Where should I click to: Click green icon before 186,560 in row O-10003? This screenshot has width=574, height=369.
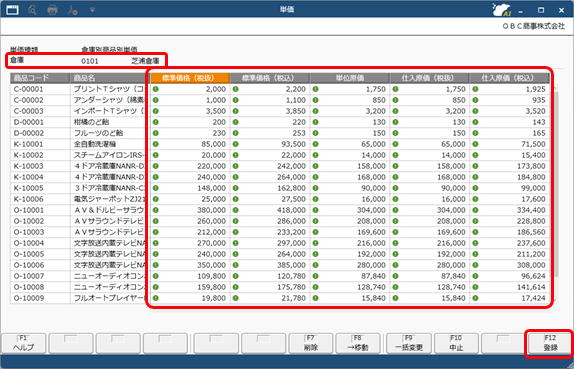(475, 232)
